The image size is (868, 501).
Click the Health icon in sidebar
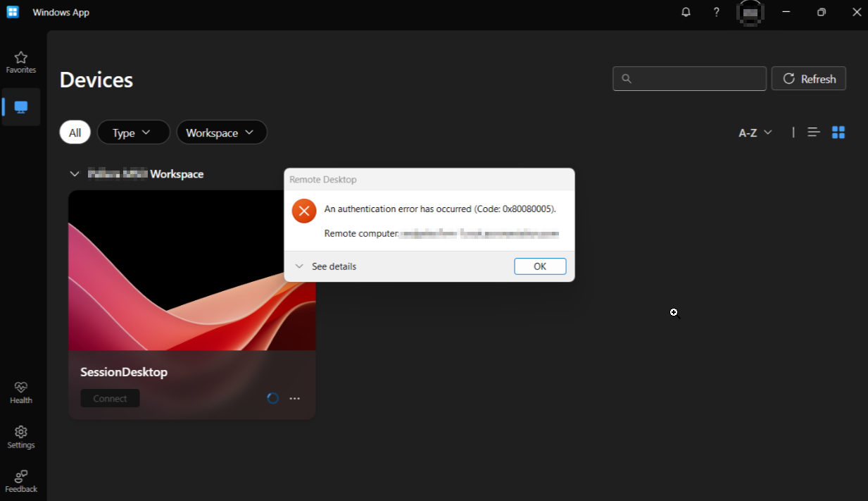point(20,391)
